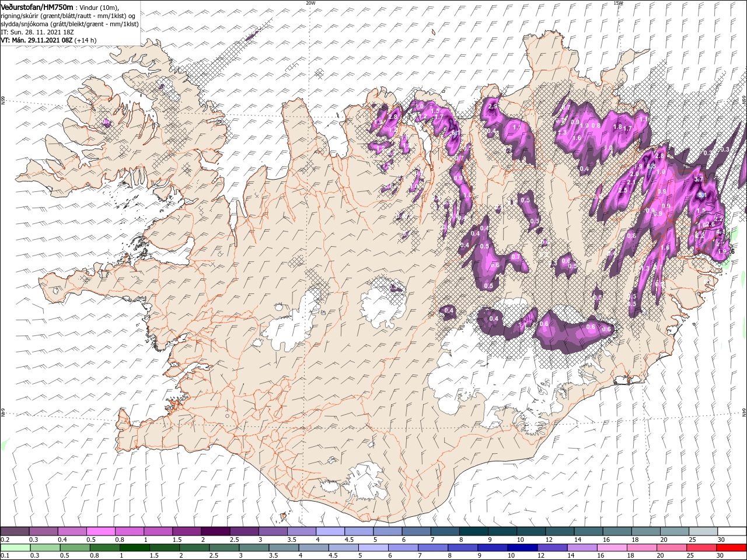This screenshot has height=560, width=747.
Task: Click the light lavender 4 swatch in top legend
Action: pyautogui.click(x=330, y=531)
